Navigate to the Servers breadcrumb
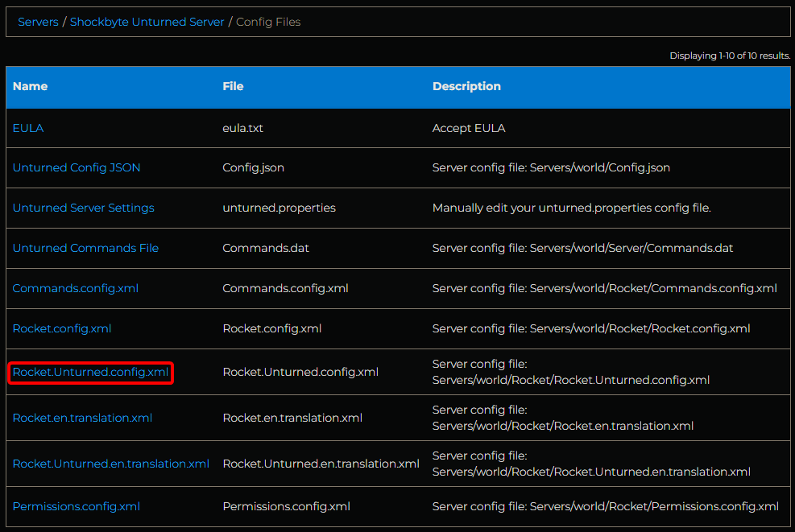Viewport: 795px width, 532px height. (38, 22)
